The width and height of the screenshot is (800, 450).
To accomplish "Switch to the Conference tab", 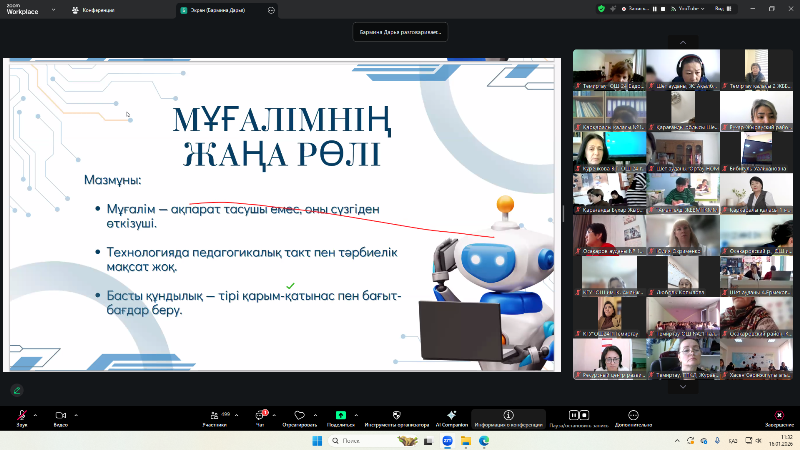I will (94, 9).
